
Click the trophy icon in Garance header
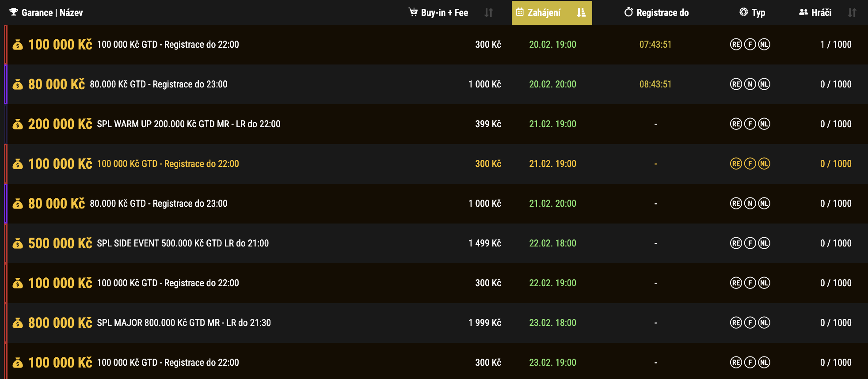[14, 12]
